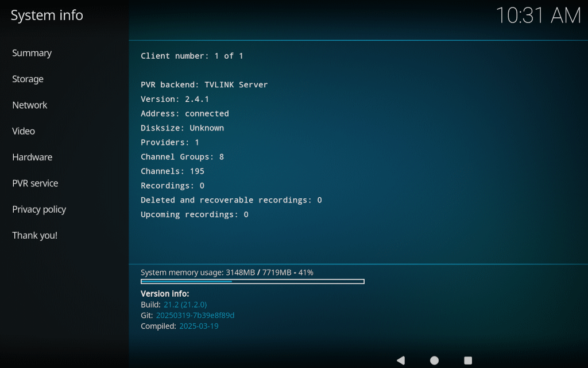Click the System memory usage progress bar

253,281
